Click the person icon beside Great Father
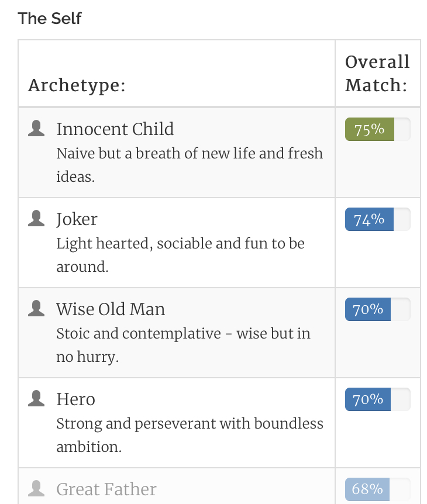 36,488
